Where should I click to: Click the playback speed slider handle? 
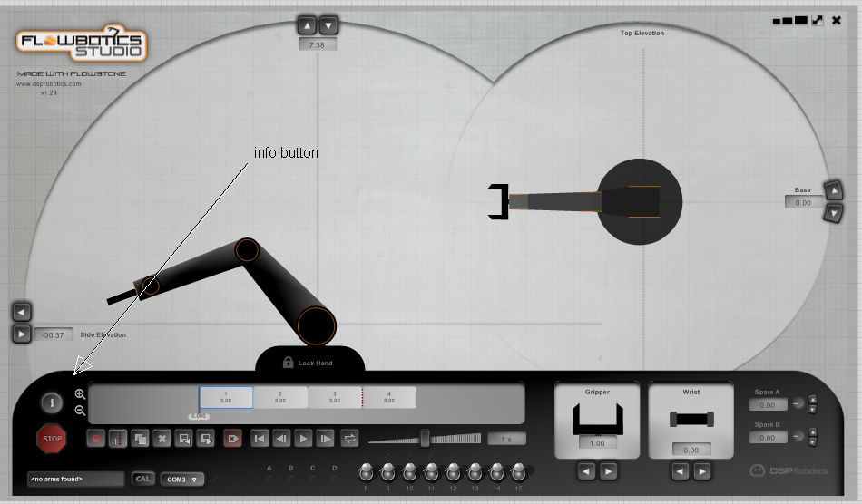(424, 439)
